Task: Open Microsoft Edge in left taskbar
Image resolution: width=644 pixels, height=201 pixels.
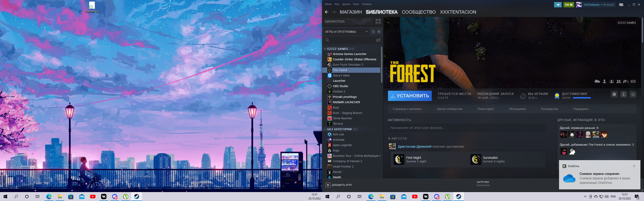Action: [49, 197]
